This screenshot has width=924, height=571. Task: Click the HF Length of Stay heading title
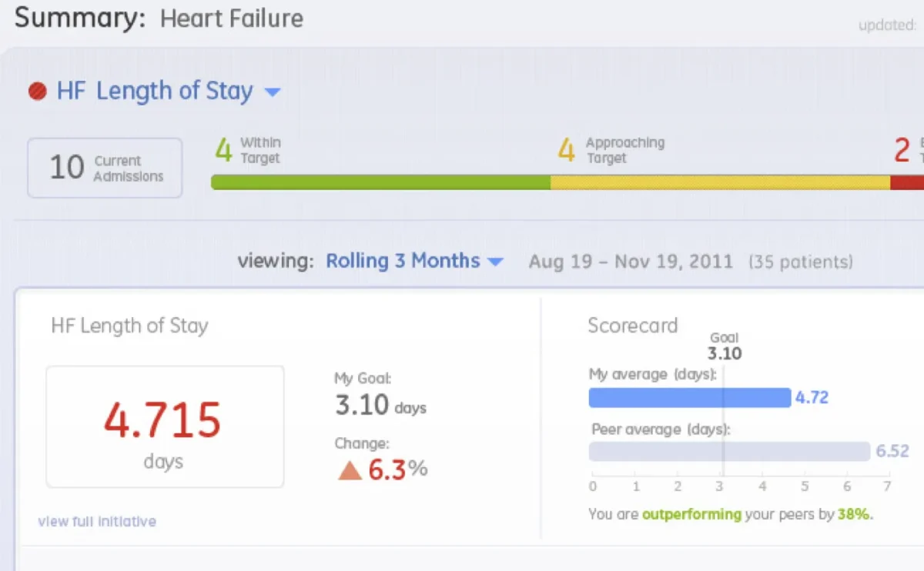pyautogui.click(x=155, y=92)
